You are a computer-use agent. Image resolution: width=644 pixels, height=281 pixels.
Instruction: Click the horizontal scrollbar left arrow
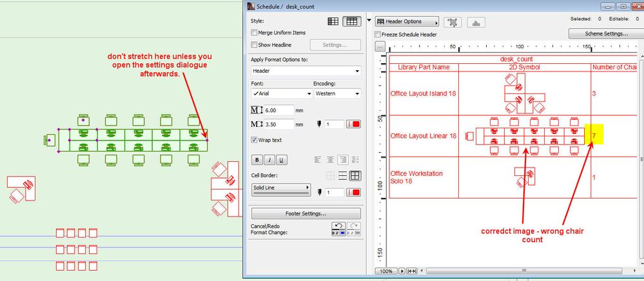coord(422,271)
